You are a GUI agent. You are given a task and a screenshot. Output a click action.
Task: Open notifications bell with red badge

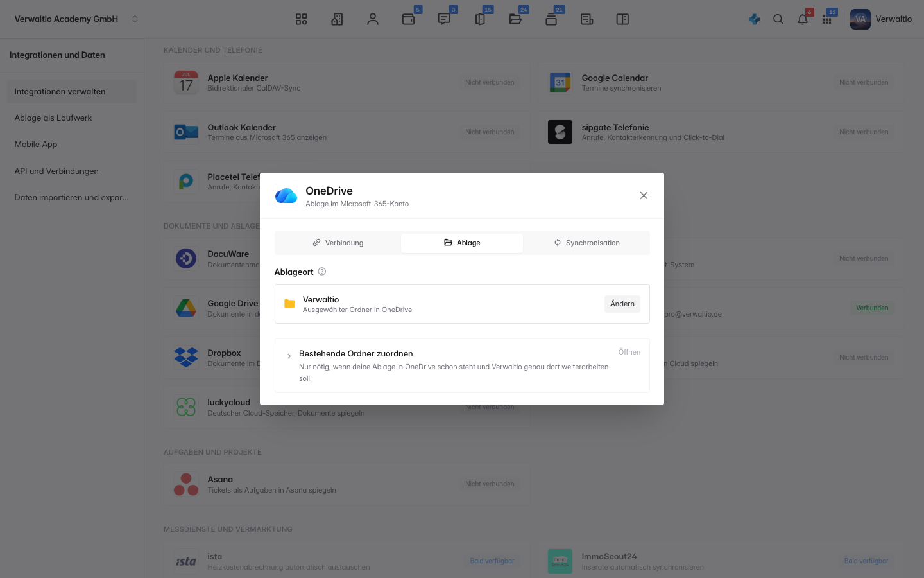[x=803, y=19]
